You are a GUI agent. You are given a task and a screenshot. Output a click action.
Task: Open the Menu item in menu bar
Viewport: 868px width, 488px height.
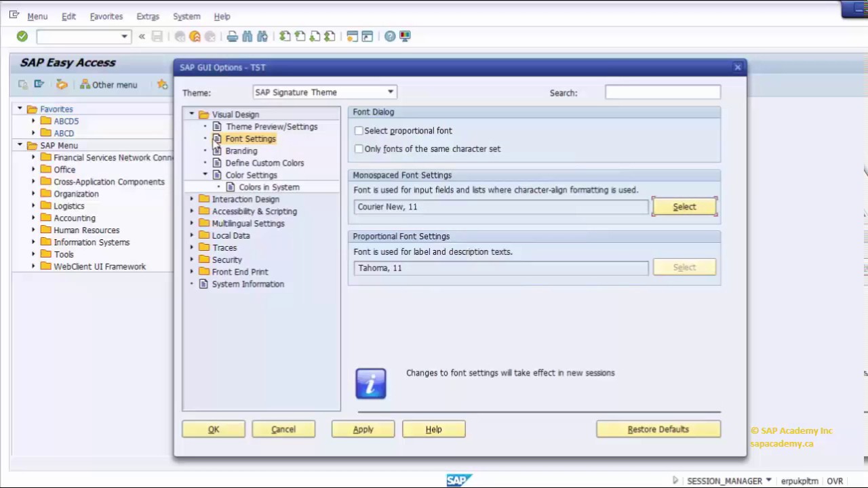point(37,16)
